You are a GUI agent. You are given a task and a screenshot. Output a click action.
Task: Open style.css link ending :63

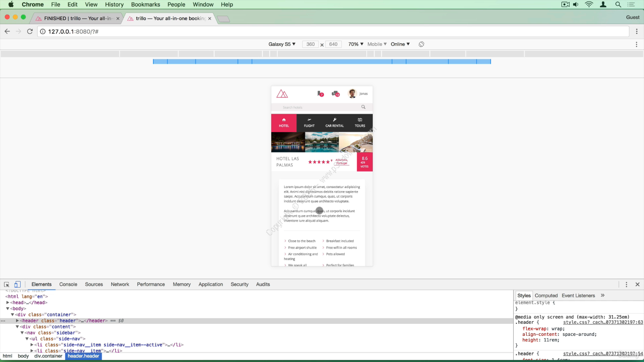(603, 322)
